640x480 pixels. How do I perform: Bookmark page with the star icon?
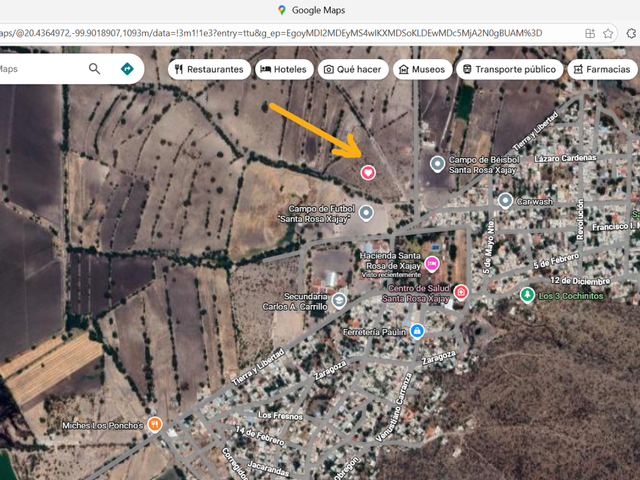pyautogui.click(x=608, y=33)
